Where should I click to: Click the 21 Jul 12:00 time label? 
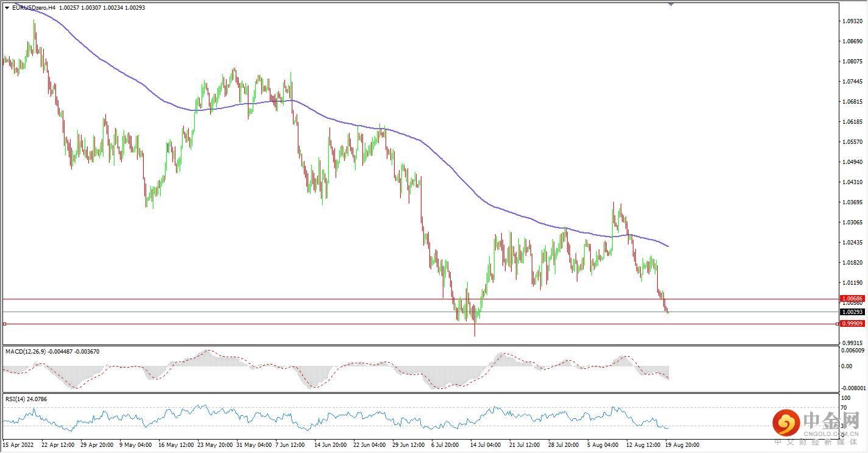tap(525, 445)
